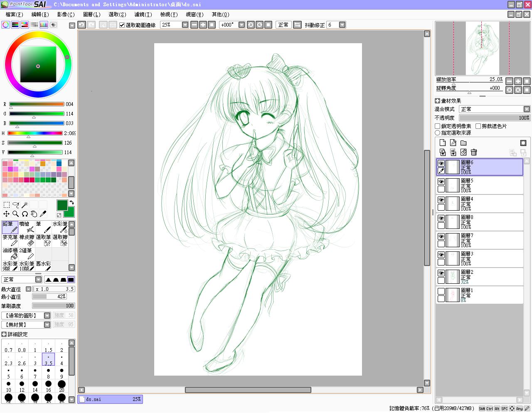The image size is (532, 413).
Task: Expand the 畫材效果 section
Action: [438, 101]
